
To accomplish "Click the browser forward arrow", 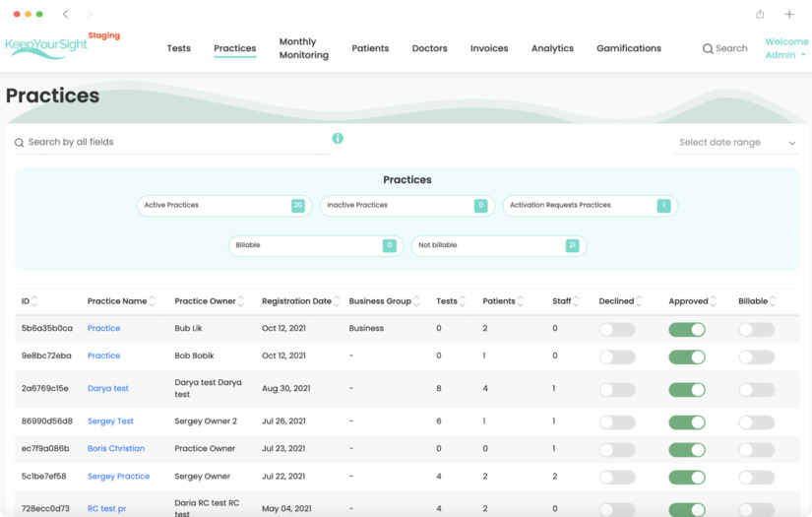I will (x=90, y=14).
